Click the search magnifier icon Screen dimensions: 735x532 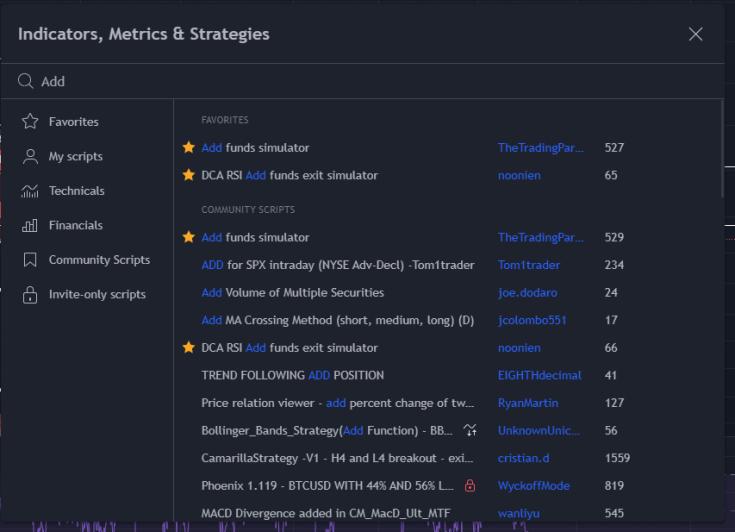point(25,81)
